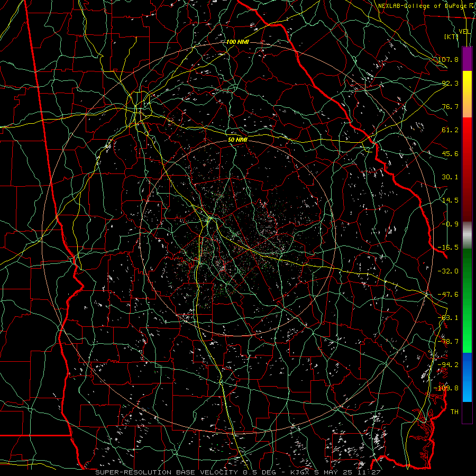Select the 76.7 velocity scale value
Screen dimensions: 476x476
tap(450, 106)
